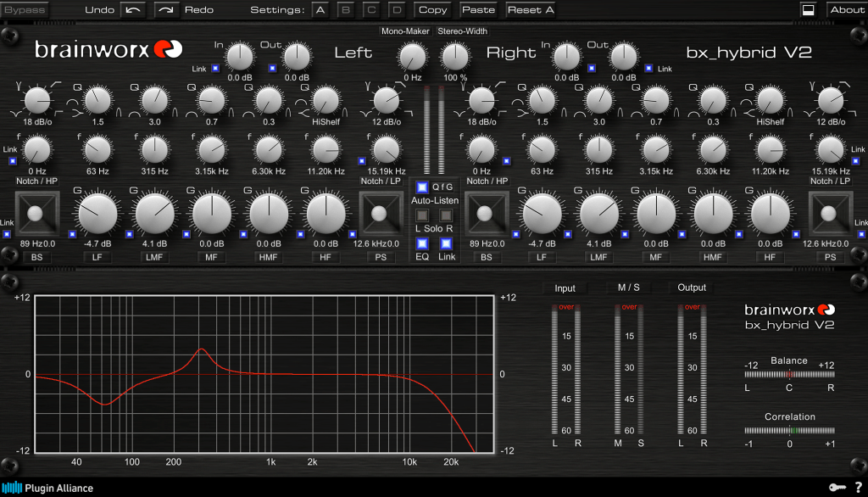Toggle the center channel Link button
Screen dimensions: 868x497
pyautogui.click(x=446, y=244)
